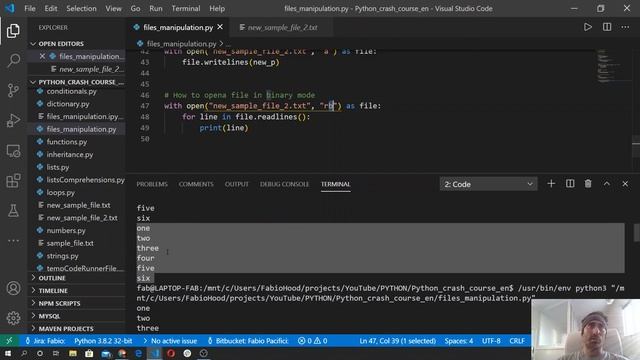Close the terminal panel
The height and width of the screenshot is (360, 640).
click(x=625, y=184)
